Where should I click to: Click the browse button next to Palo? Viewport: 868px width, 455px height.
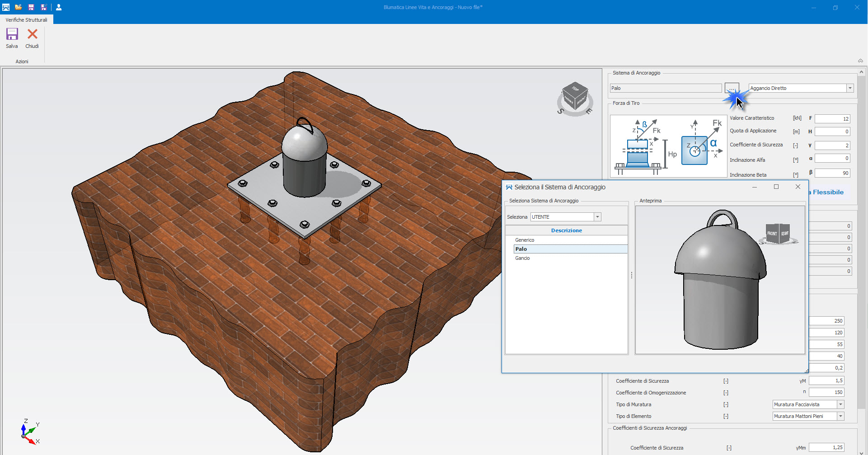(x=732, y=88)
